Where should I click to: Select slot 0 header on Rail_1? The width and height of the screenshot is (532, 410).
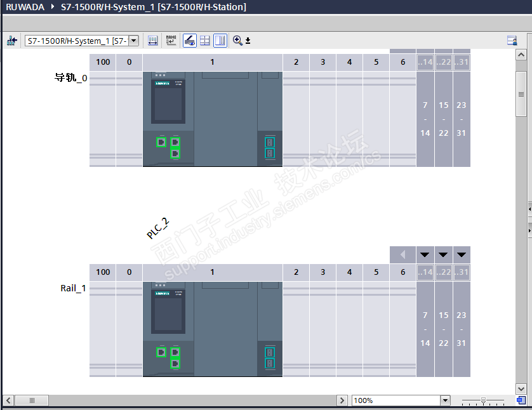pos(130,272)
